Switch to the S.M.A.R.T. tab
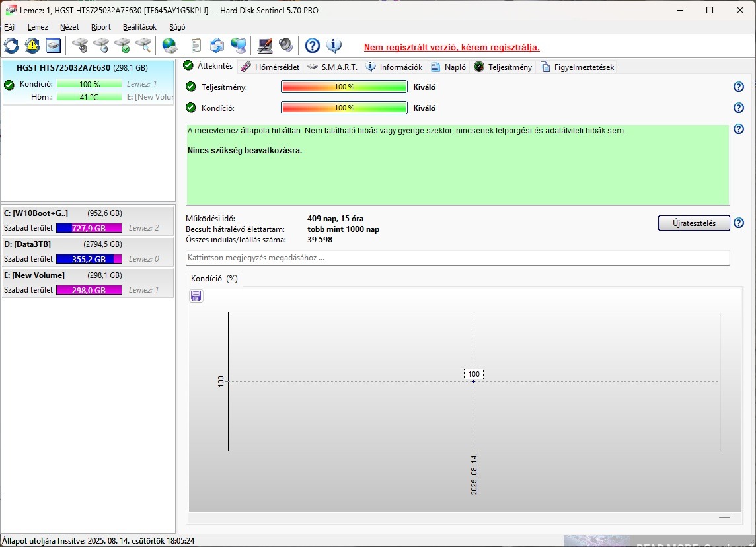 click(x=332, y=67)
